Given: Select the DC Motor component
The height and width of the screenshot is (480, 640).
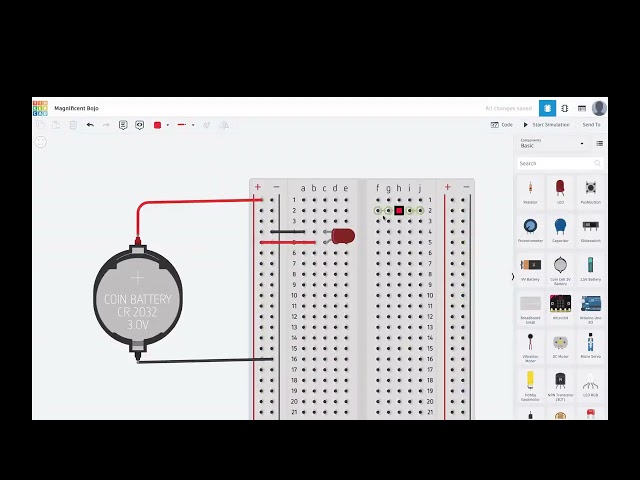Looking at the screenshot, I should [560, 346].
